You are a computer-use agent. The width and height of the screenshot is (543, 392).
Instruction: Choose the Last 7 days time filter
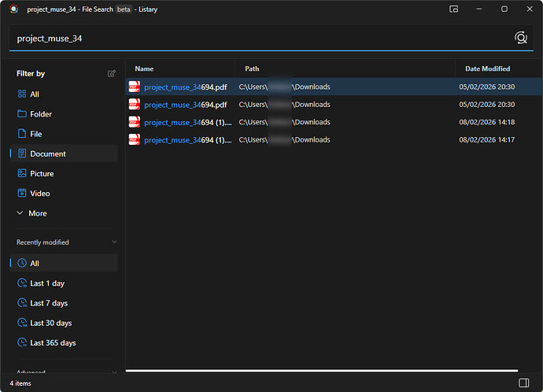pos(49,303)
